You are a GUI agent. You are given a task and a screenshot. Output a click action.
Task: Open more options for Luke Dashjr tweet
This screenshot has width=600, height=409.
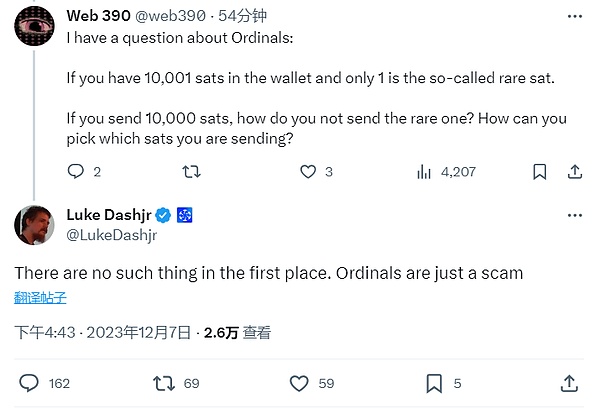[573, 215]
